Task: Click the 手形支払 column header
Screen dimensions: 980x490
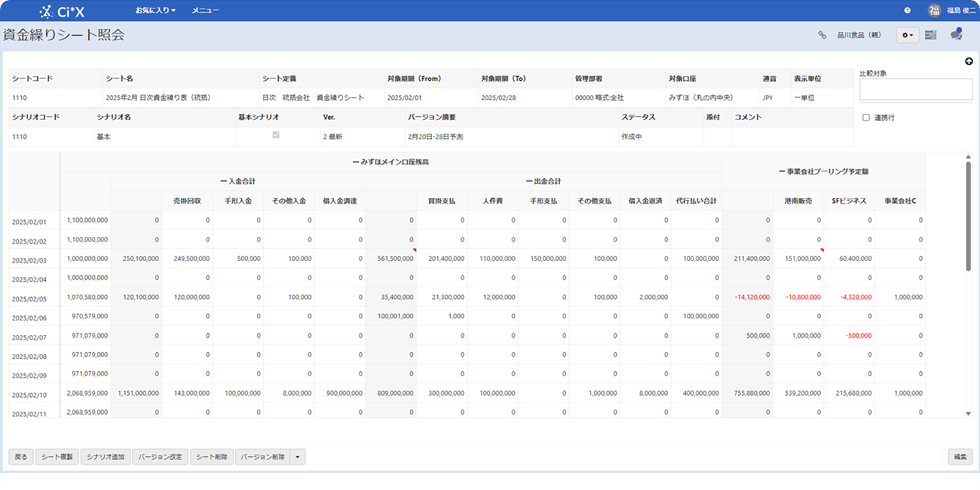Action: pos(543,201)
